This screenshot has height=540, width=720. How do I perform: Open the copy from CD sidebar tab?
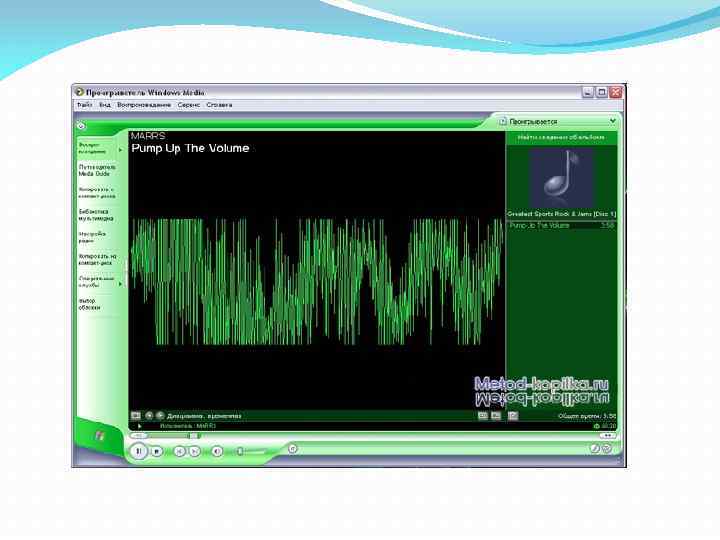pyautogui.click(x=97, y=192)
